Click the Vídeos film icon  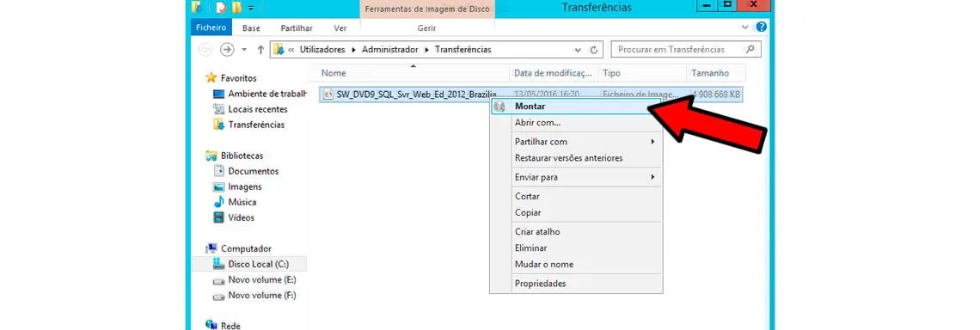pos(218,218)
